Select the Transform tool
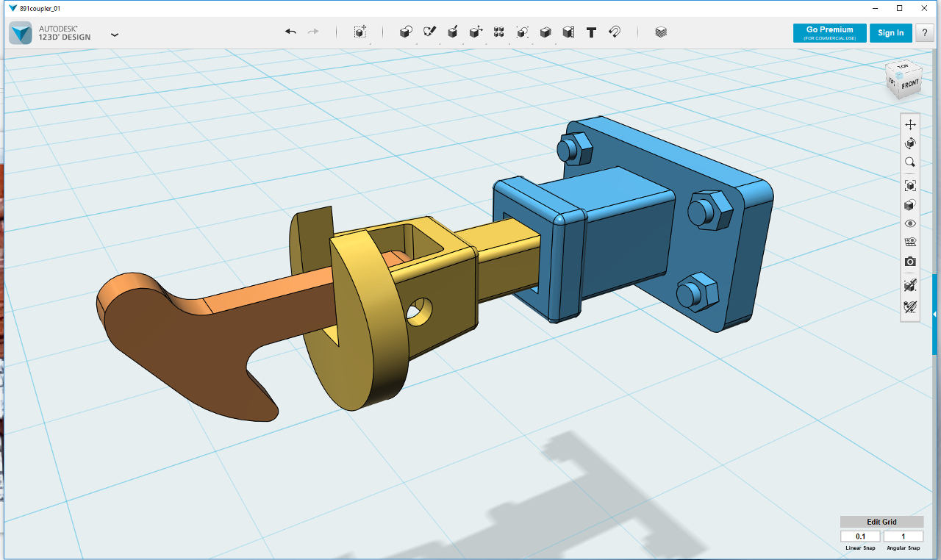 click(359, 32)
